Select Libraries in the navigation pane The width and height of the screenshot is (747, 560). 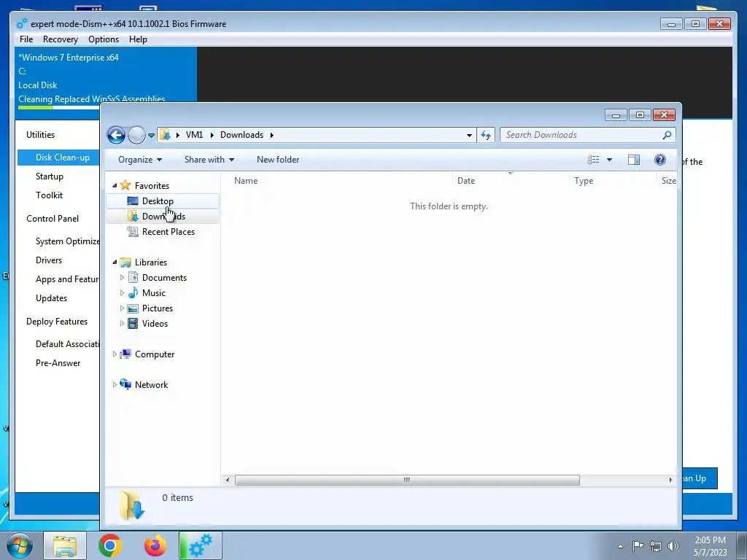pyautogui.click(x=150, y=262)
